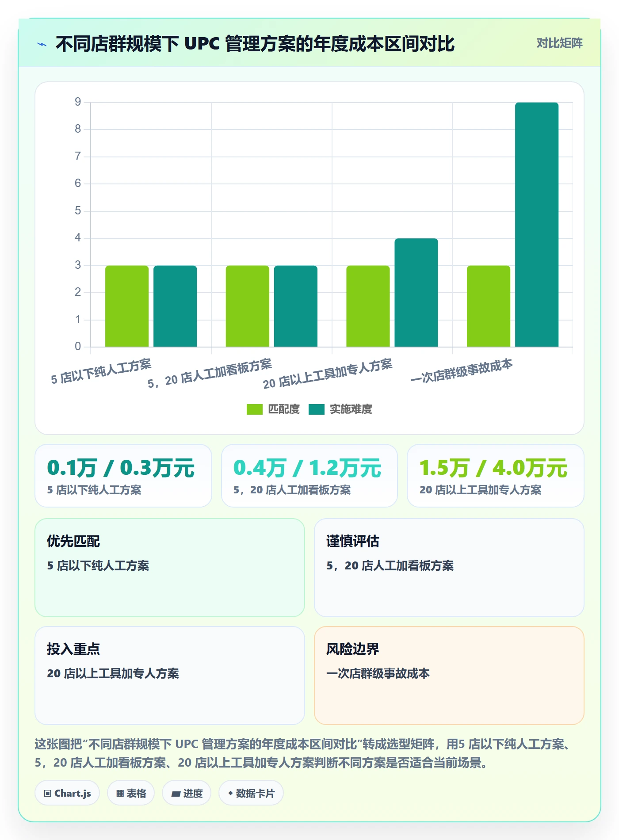
Task: Click the 匹配度 legend label
Action: pyautogui.click(x=284, y=409)
